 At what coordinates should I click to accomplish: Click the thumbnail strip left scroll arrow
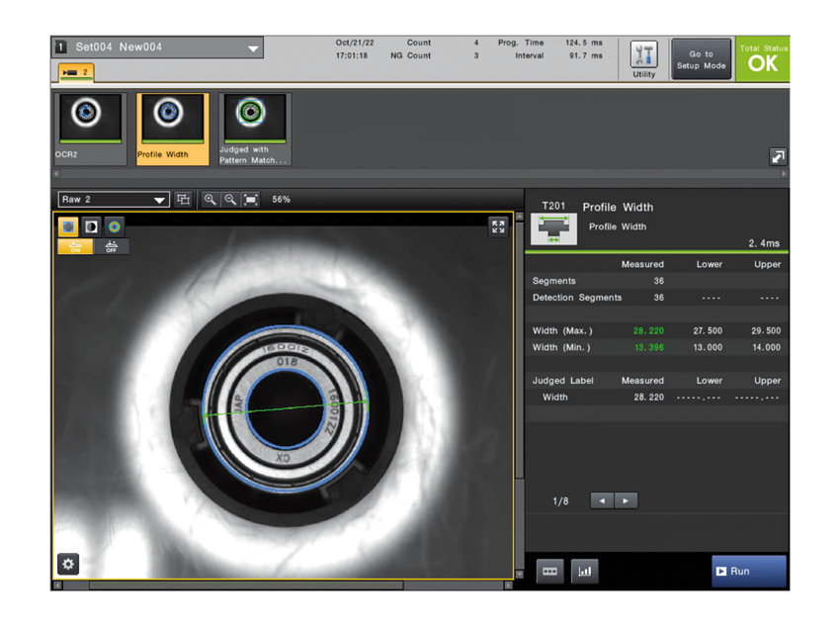[55, 174]
